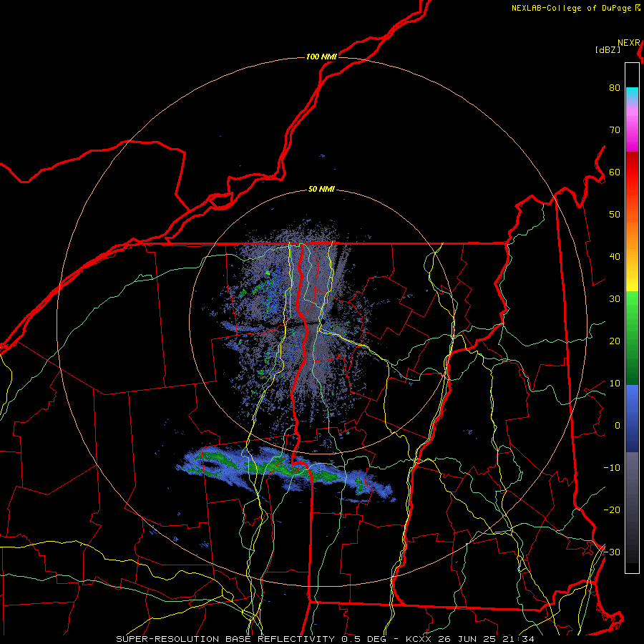Viewport: 644px width, 644px height.
Task: Click the red segment of dBZ color bar
Action: coord(632,172)
